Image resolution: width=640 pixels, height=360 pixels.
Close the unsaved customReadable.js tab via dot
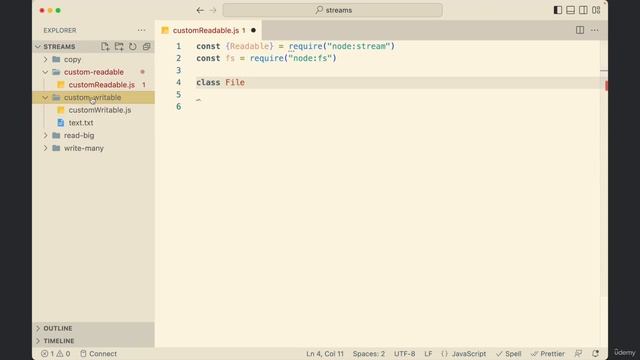click(253, 30)
